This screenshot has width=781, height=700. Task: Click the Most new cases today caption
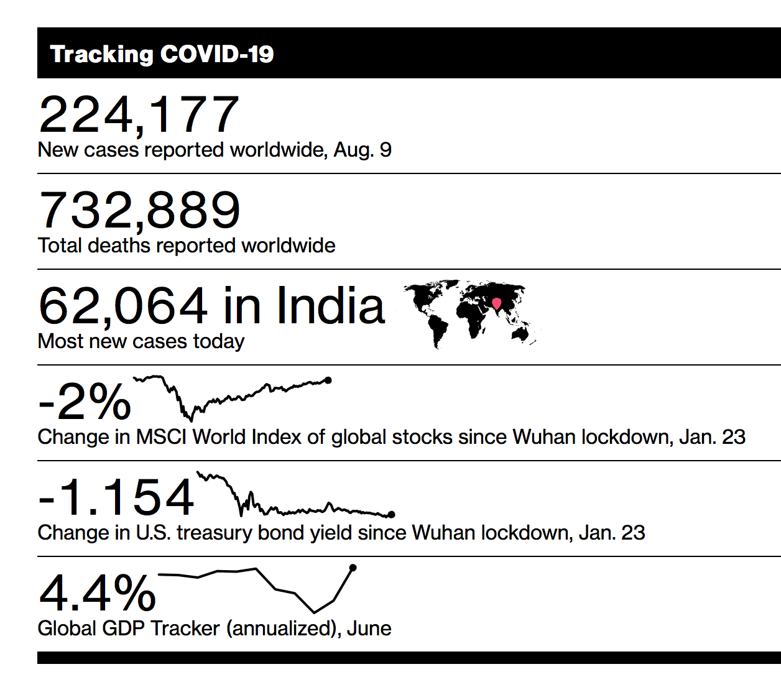[141, 341]
